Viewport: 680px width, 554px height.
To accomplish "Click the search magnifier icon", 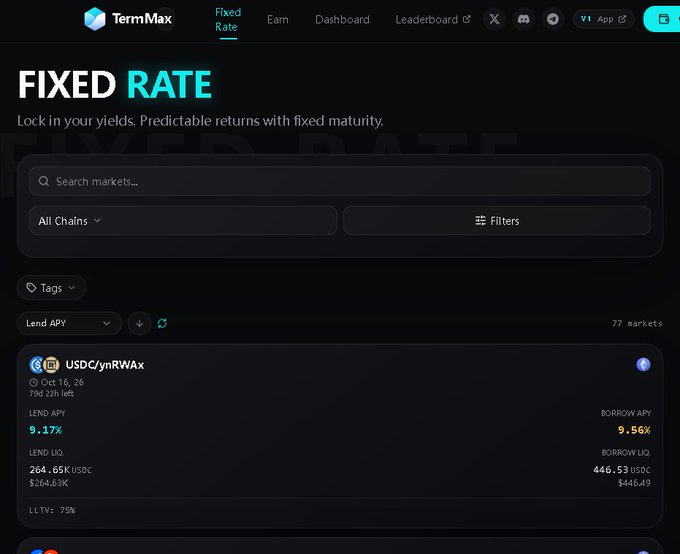I will click(x=44, y=181).
